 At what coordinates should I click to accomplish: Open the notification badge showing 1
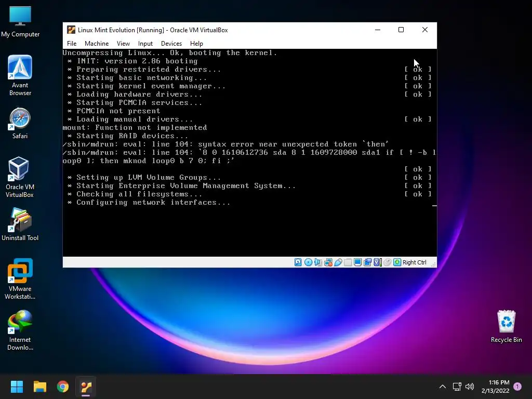517,387
